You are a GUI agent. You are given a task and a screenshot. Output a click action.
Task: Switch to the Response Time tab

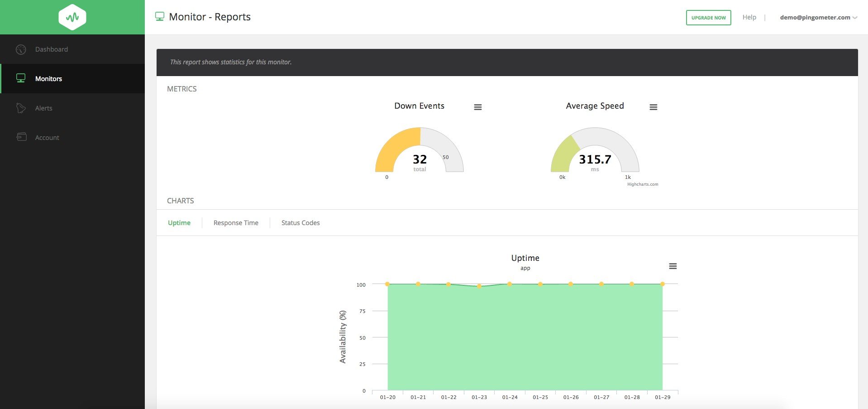(x=236, y=223)
